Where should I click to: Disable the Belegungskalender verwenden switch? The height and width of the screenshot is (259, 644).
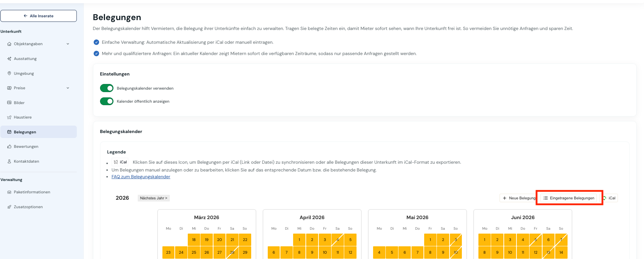pos(107,88)
